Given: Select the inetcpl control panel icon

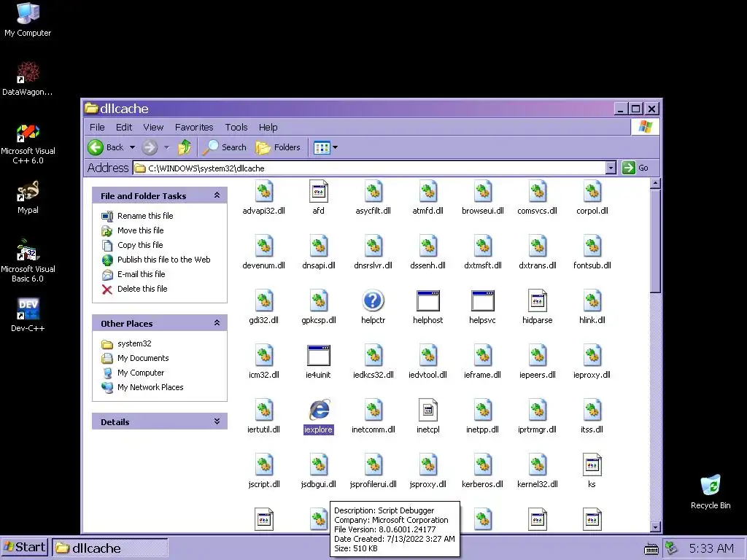Looking at the screenshot, I should coord(427,411).
